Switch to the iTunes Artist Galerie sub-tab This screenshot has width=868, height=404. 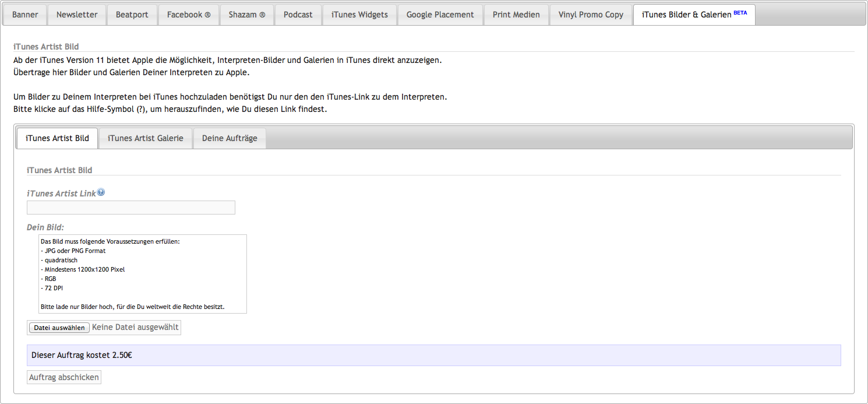(146, 138)
